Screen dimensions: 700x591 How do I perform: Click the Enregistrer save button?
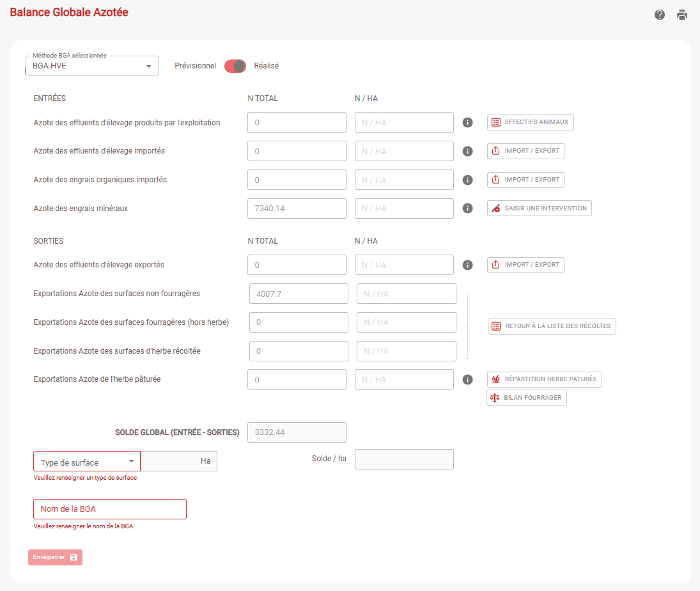(x=56, y=557)
